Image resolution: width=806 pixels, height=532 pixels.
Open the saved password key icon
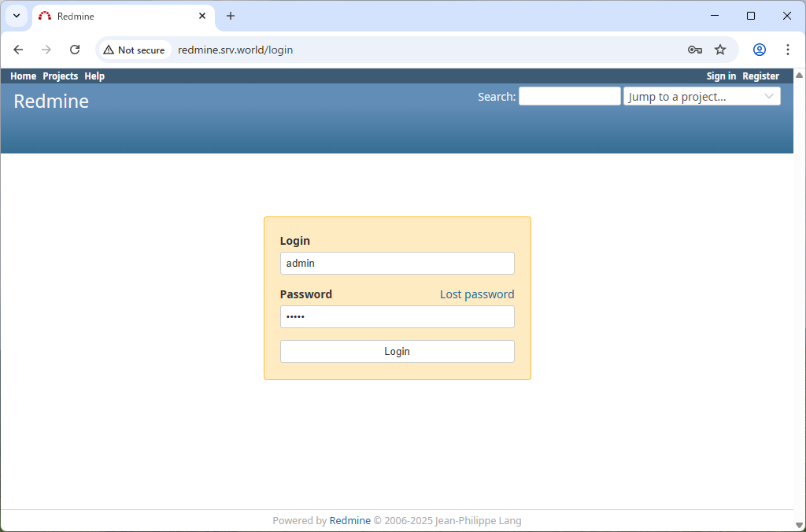pos(694,50)
